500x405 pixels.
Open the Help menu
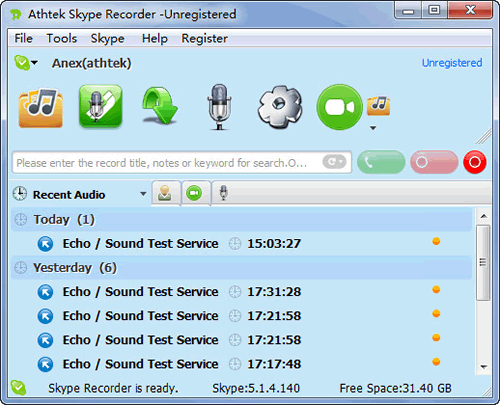[x=155, y=38]
